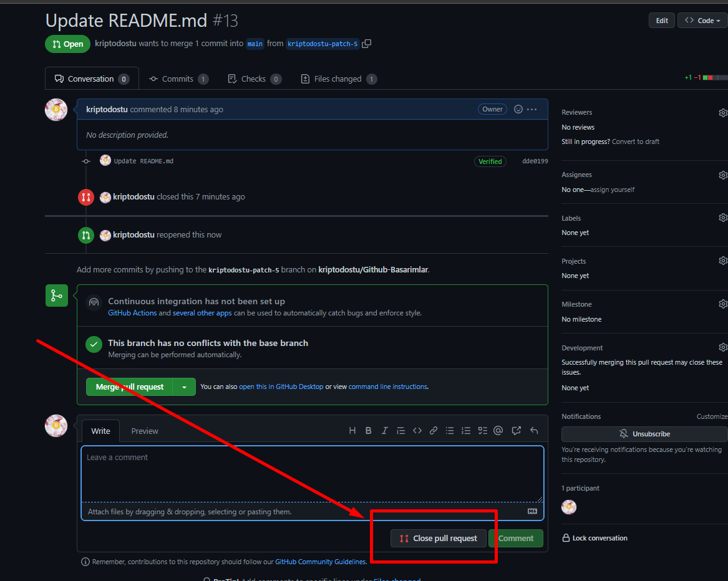The width and height of the screenshot is (728, 581).
Task: Click the Bold formatting icon
Action: (369, 431)
